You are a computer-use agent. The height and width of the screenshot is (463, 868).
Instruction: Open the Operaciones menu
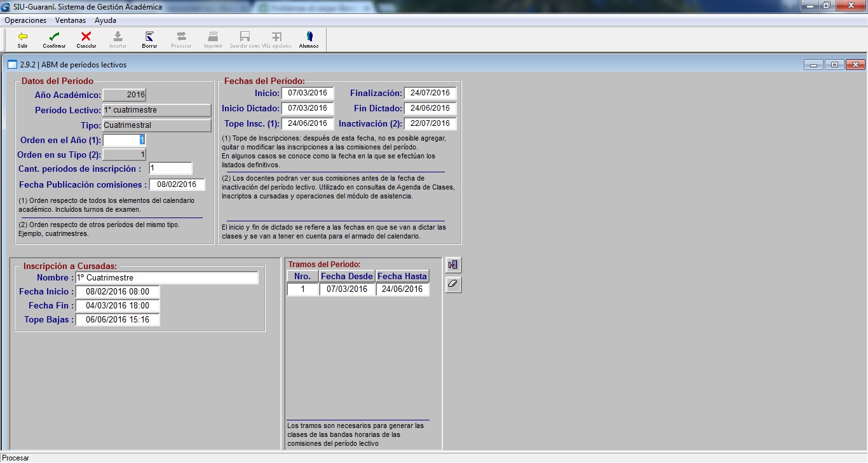click(x=25, y=20)
